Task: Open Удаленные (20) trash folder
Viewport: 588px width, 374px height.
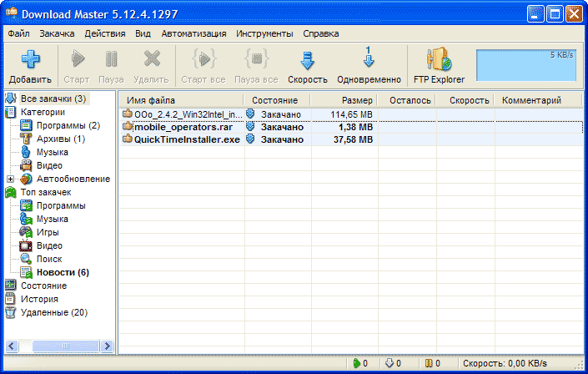Action: (53, 312)
